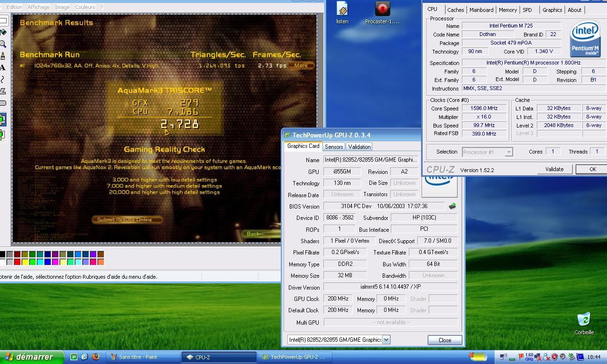Open the Image menu in Paint
The image size is (607, 364).
coord(62,7)
